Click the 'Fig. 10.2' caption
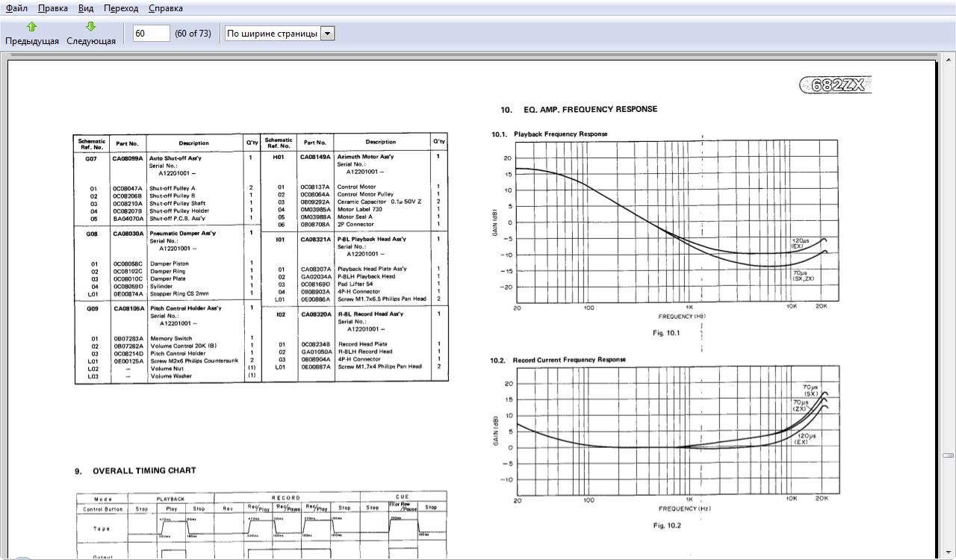 coord(668,526)
